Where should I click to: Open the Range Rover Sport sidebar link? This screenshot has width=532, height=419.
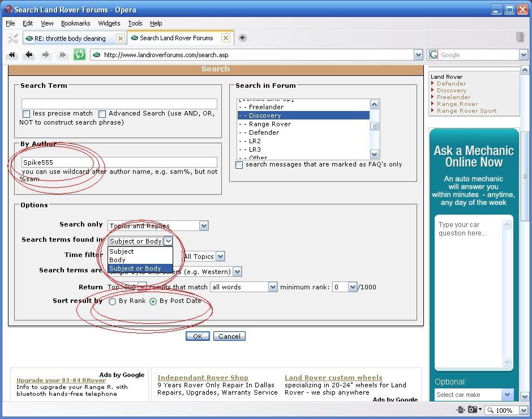(x=466, y=111)
